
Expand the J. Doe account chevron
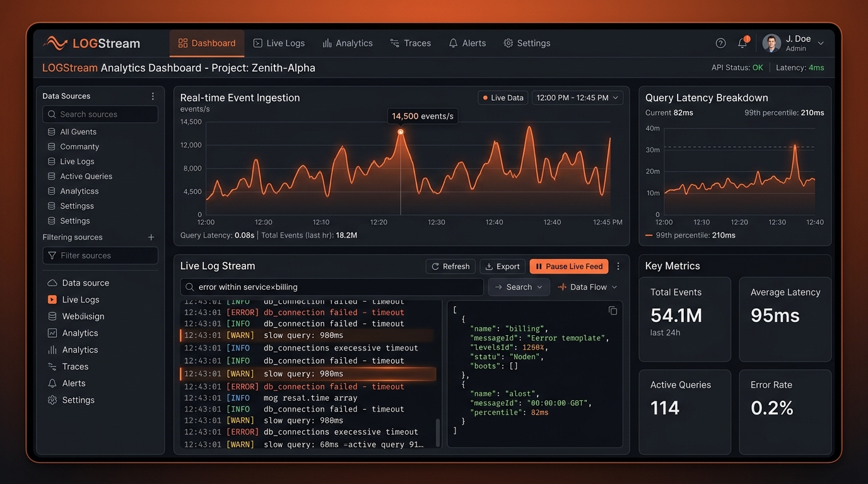821,43
